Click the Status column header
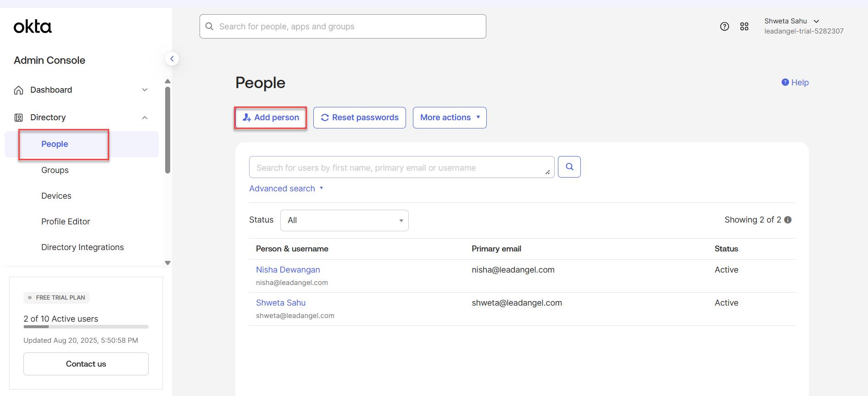 pyautogui.click(x=726, y=249)
